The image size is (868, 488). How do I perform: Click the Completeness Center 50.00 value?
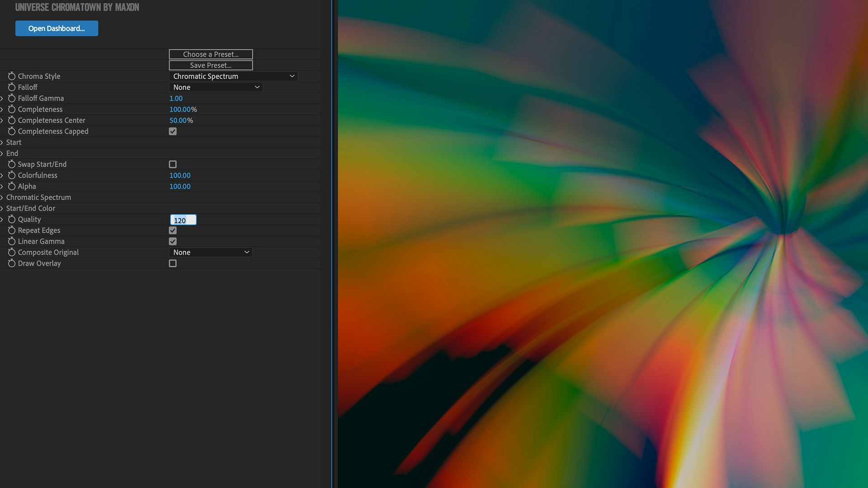tap(178, 120)
